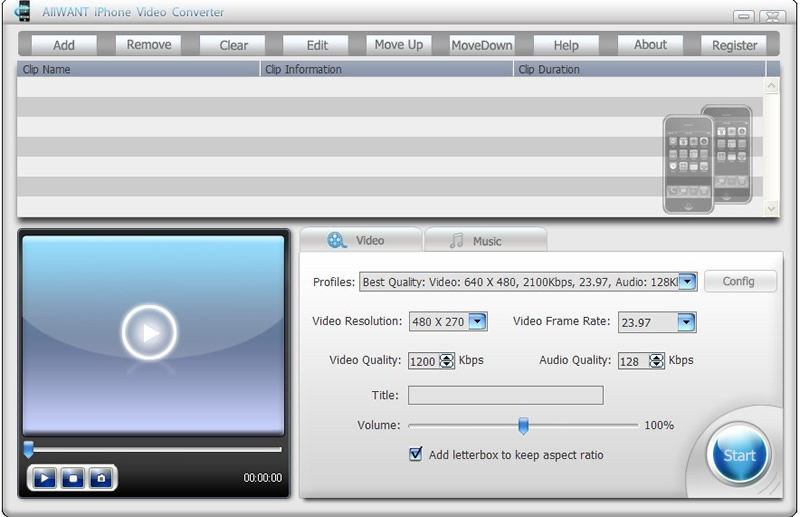This screenshot has height=517, width=800.
Task: Expand the Video Frame Rate dropdown
Action: [x=686, y=322]
